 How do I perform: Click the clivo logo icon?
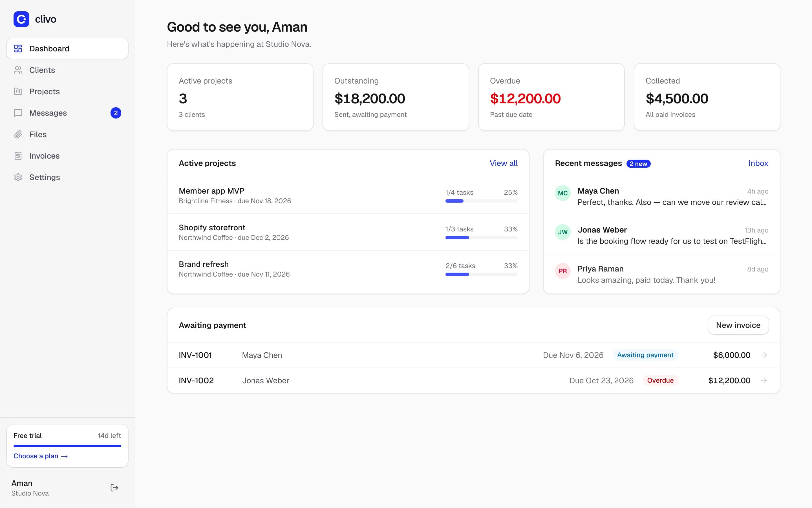point(21,19)
